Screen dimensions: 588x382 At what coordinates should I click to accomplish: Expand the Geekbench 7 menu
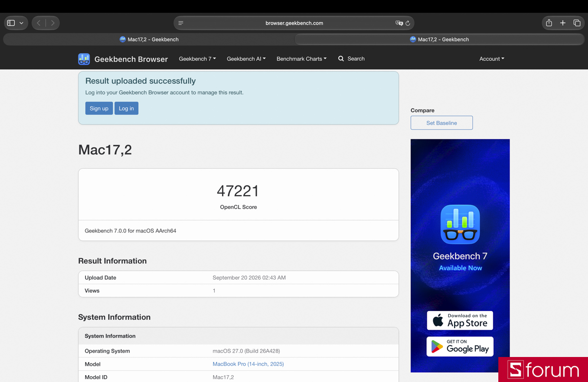tap(197, 59)
